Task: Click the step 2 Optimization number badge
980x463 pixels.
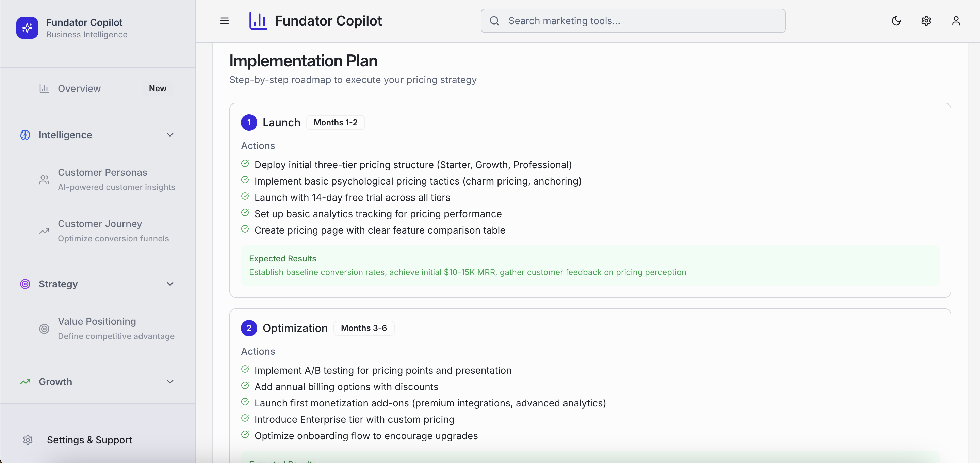Action: (249, 328)
